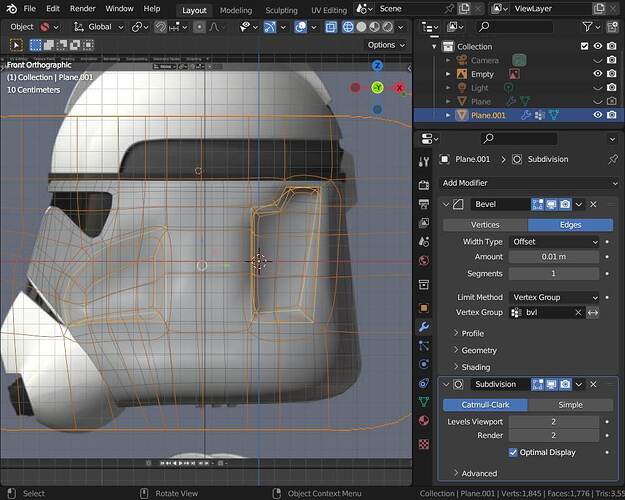The height and width of the screenshot is (500, 625).
Task: Pin the properties editor context
Action: click(613, 159)
